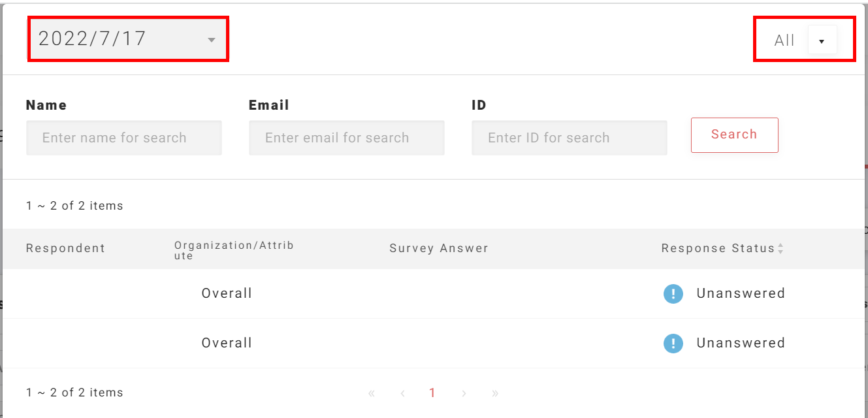
Task: Expand the All filter dropdown arrow
Action: coord(822,41)
